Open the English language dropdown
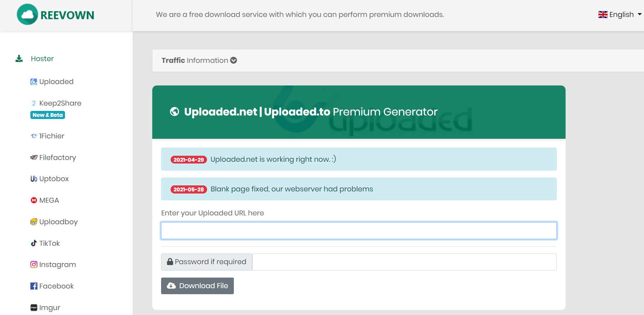Viewport: 644px width, 315px height. pyautogui.click(x=620, y=14)
